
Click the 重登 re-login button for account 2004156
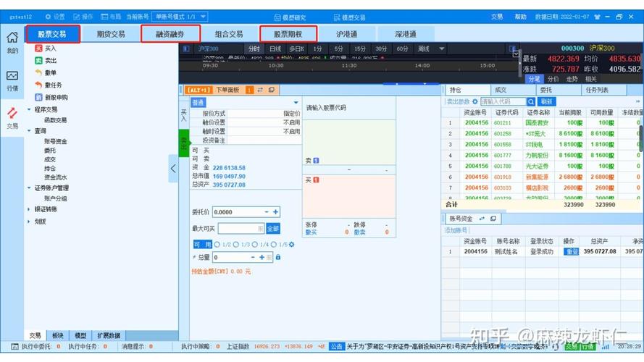(x=571, y=251)
